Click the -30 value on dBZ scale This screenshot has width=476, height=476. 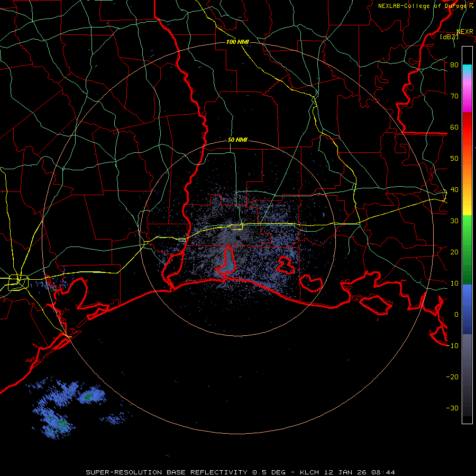pos(452,408)
